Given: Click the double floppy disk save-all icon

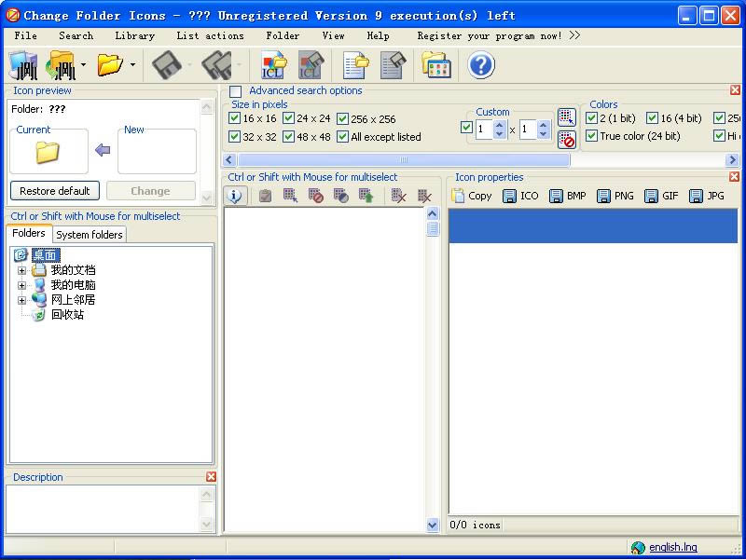Looking at the screenshot, I should tap(216, 65).
